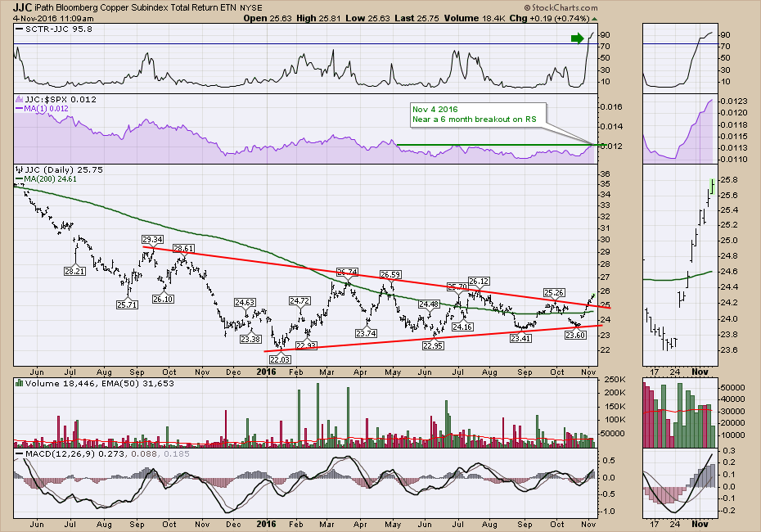This screenshot has width=761, height=532.
Task: Click the green up-triangle beside the Chg value
Action: coord(595,19)
